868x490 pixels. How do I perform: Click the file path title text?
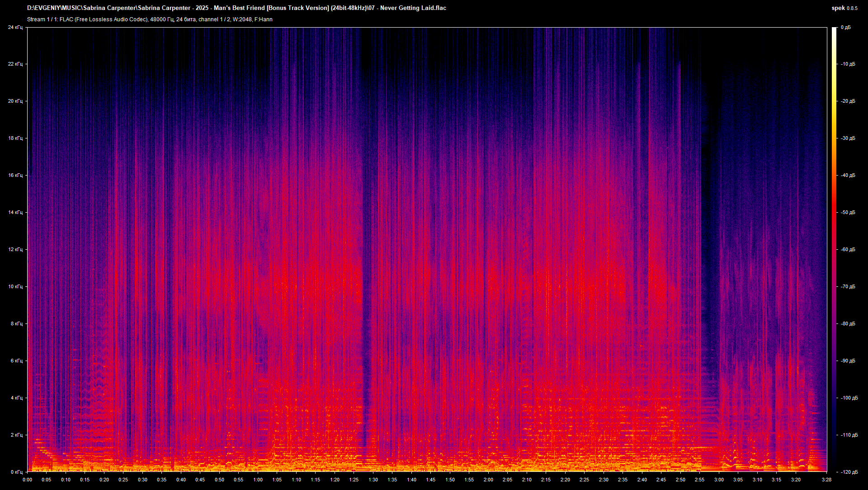point(236,8)
